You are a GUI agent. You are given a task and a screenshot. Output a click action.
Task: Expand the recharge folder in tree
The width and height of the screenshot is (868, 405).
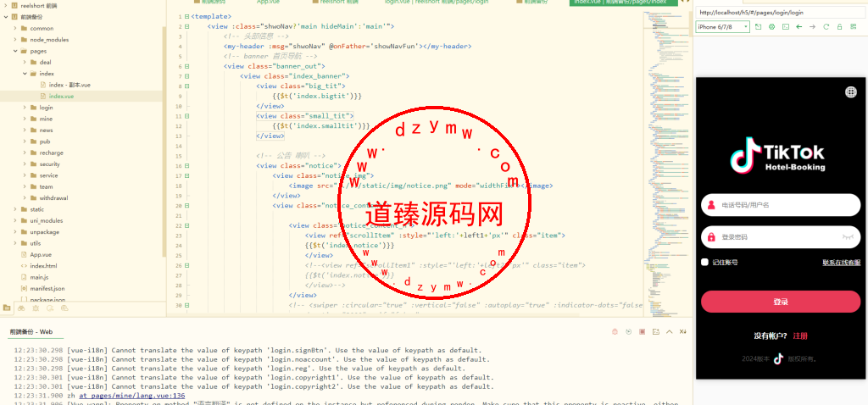click(25, 153)
